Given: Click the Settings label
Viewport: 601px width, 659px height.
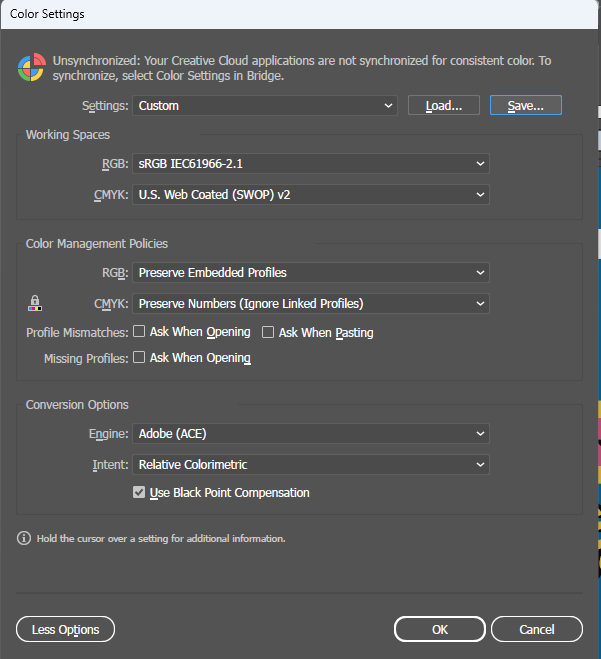Looking at the screenshot, I should click(105, 105).
